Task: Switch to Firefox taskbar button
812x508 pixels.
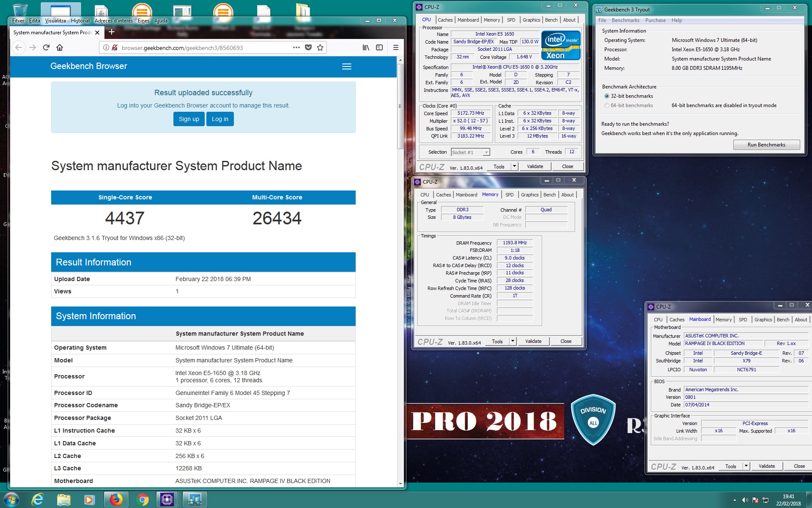Action: [116, 500]
